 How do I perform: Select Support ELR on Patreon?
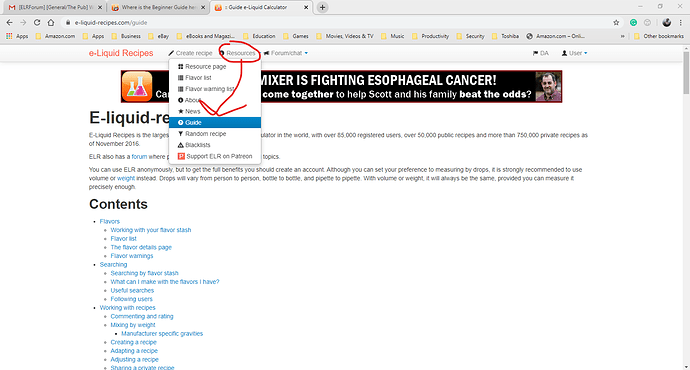215,156
